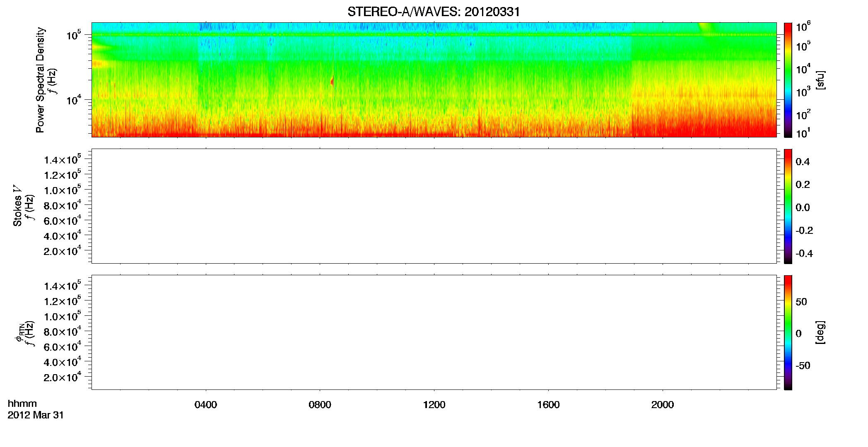The height and width of the screenshot is (447, 868).
Task: Click the red burst near 0830 in spectrogram
Action: 332,81
